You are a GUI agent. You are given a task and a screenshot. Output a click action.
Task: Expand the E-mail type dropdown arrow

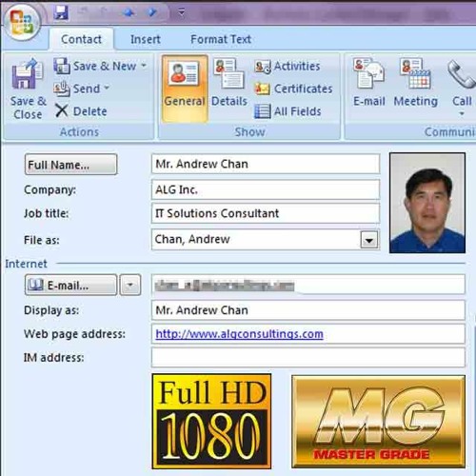(x=130, y=285)
